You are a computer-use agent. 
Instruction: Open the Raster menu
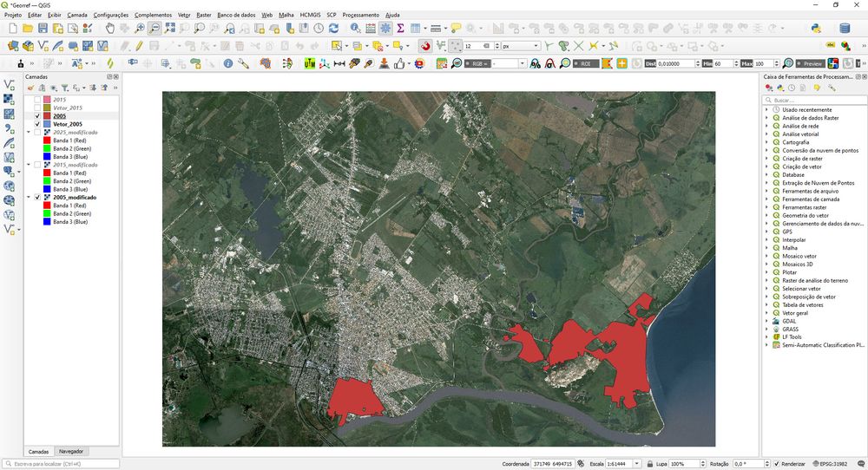(x=204, y=15)
